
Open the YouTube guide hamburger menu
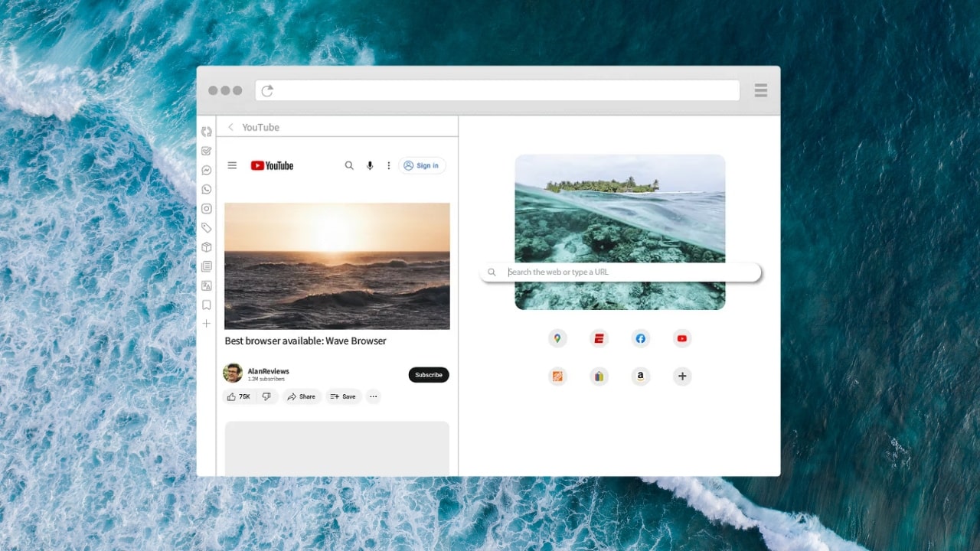[x=232, y=165]
